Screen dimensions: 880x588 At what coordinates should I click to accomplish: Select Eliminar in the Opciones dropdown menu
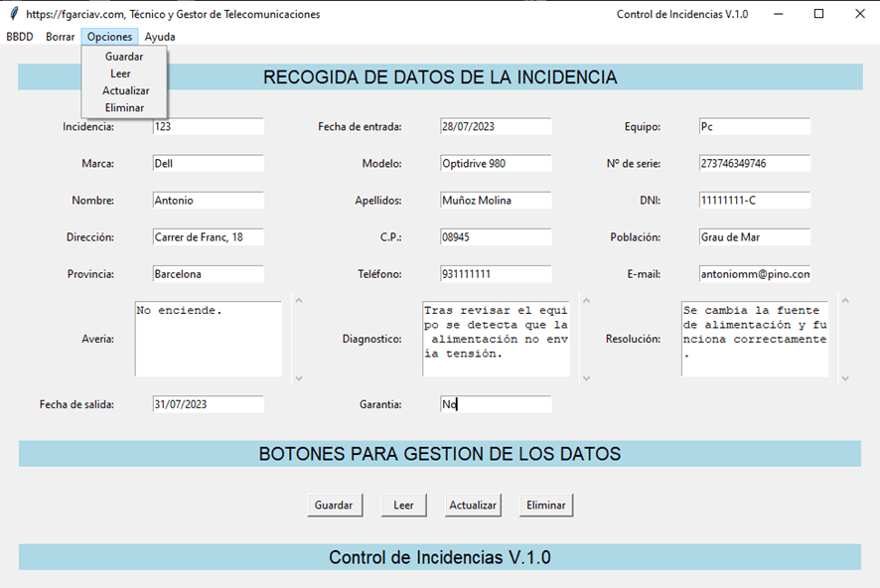coord(124,107)
